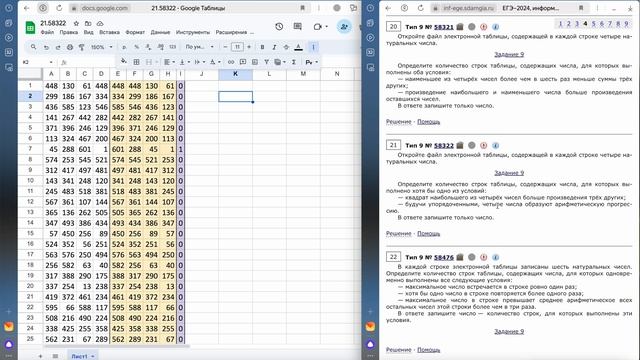Toggle the toolbar overflow more button
The image size is (640, 360).
point(313,47)
